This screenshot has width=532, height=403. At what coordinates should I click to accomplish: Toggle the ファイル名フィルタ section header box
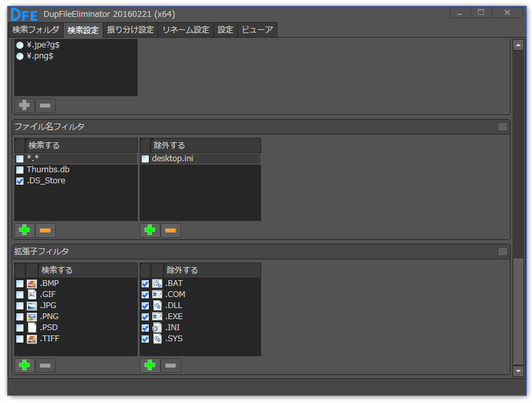coord(503,127)
